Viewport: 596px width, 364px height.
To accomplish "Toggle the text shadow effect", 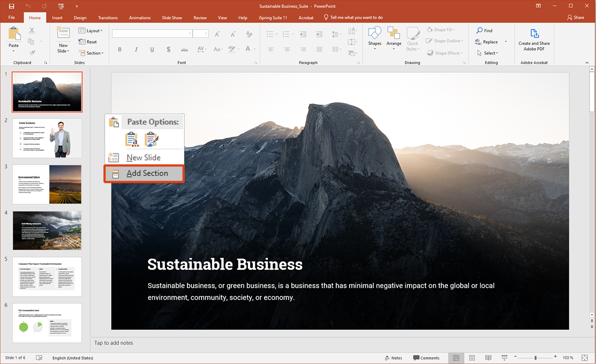I will [x=168, y=49].
